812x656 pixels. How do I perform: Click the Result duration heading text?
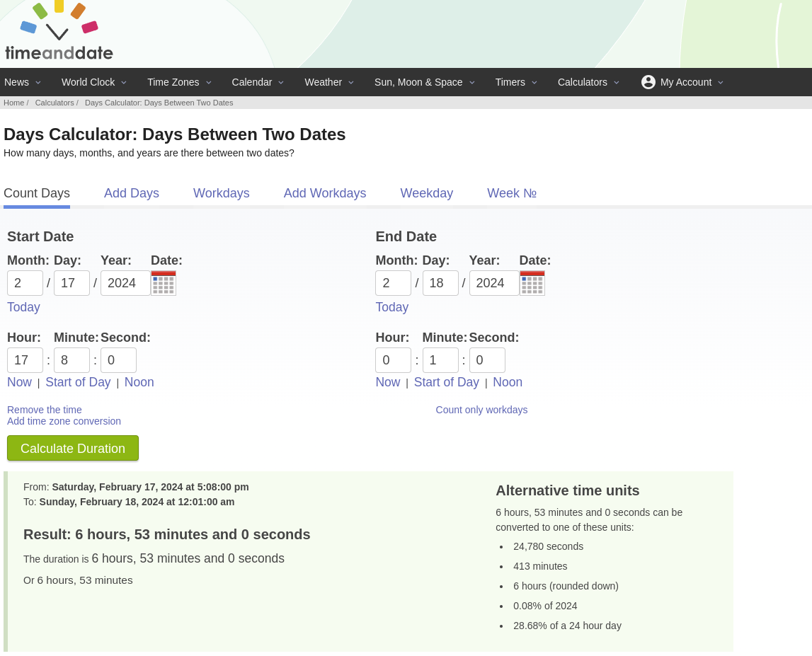[x=167, y=534]
